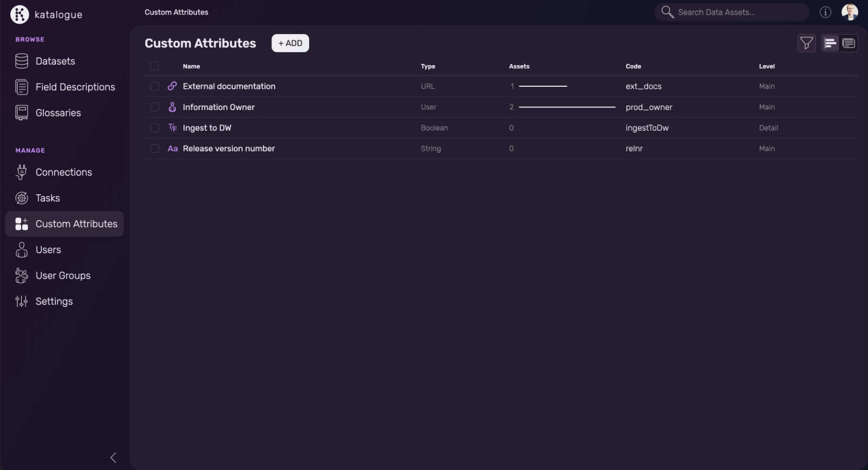Open the Custom Attributes sidebar item
This screenshot has height=470, width=868.
[65, 224]
